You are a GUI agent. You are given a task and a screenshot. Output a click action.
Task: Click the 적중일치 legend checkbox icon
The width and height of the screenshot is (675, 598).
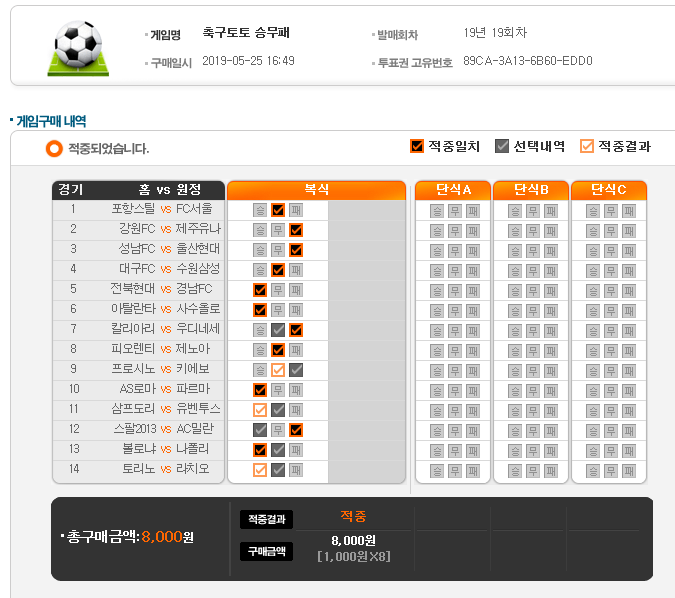417,146
